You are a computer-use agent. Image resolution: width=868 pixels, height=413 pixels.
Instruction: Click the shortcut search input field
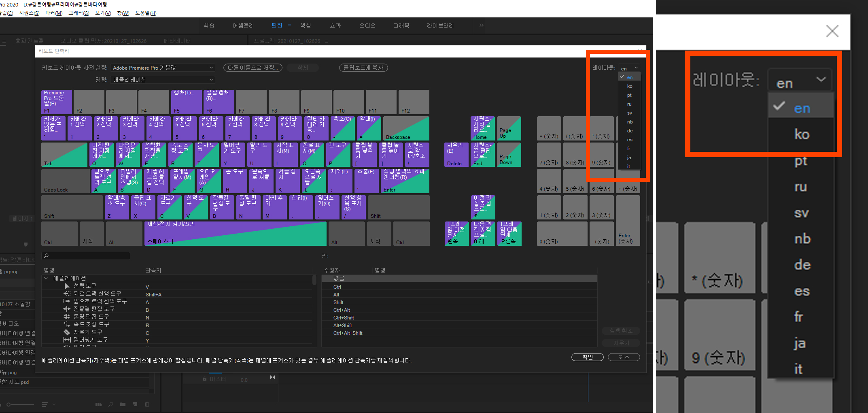(x=86, y=256)
